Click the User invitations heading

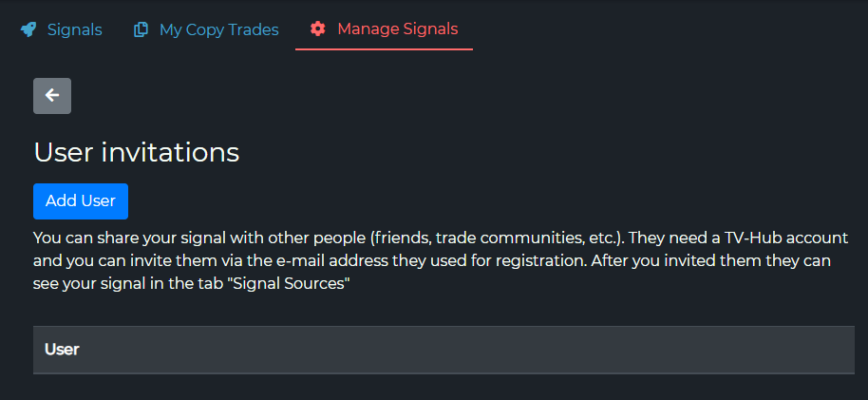(136, 152)
